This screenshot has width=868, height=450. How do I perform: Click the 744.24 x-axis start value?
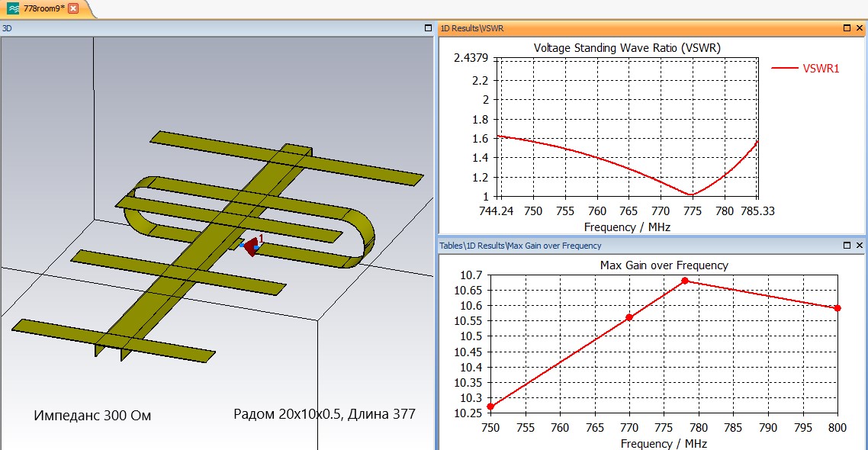(x=496, y=211)
